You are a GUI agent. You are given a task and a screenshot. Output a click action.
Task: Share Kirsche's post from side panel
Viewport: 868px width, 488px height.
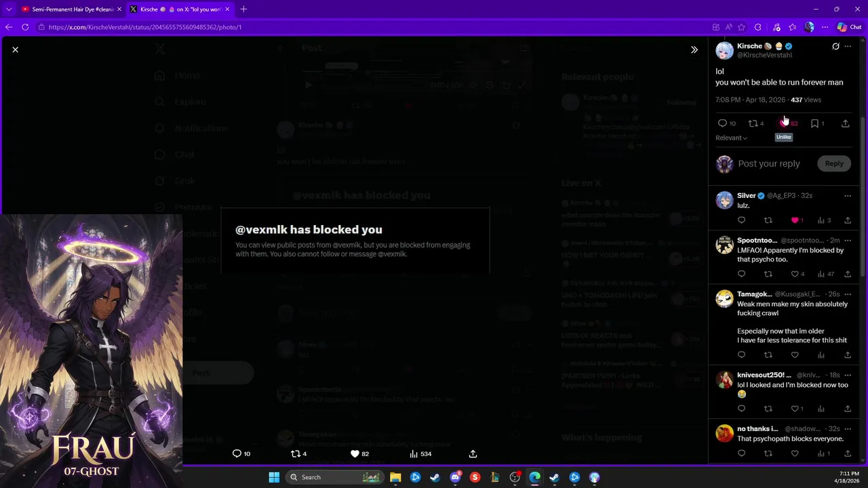point(845,123)
